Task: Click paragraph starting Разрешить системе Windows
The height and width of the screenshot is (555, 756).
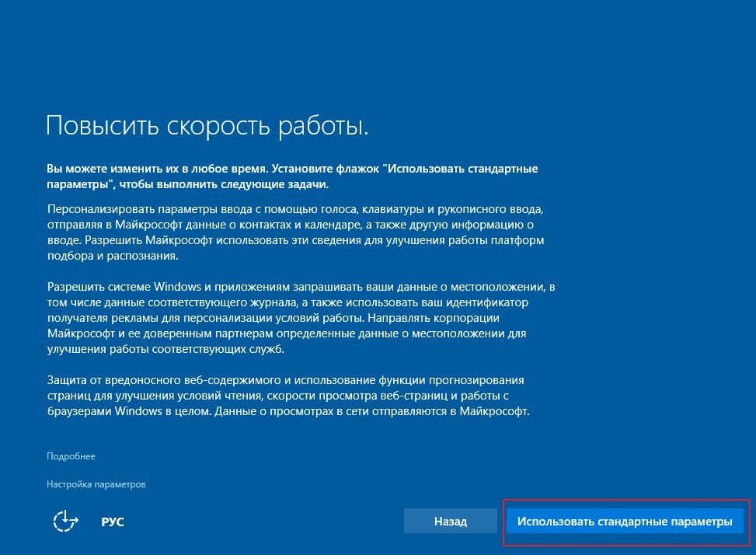Action: (x=301, y=318)
